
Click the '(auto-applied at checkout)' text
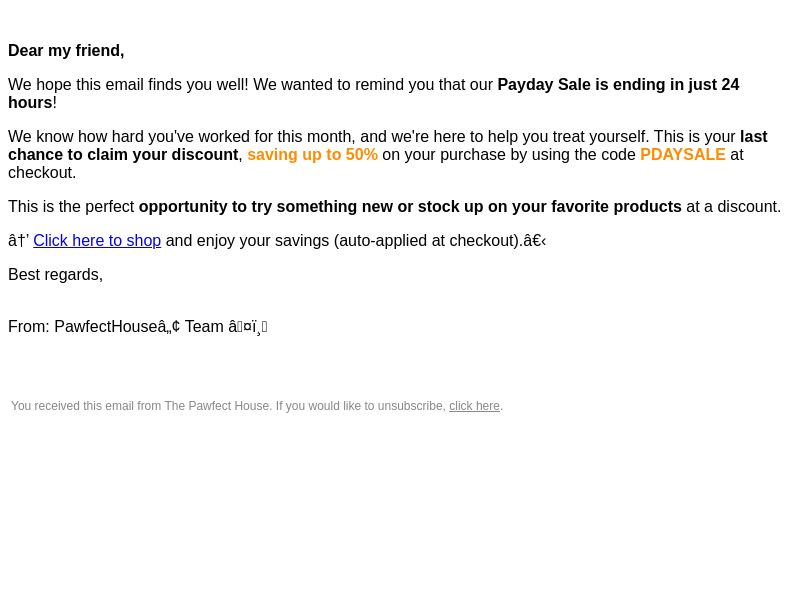[429, 240]
